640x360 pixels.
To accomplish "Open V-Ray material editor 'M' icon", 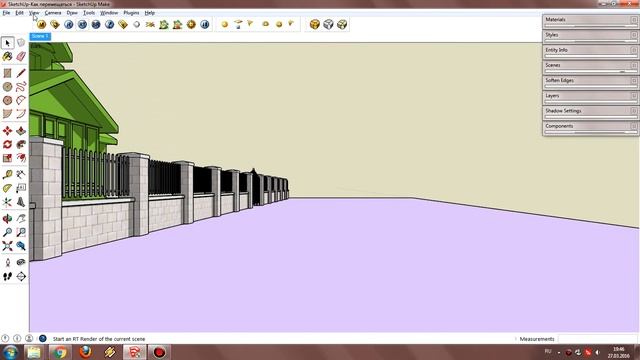I will [x=41, y=24].
